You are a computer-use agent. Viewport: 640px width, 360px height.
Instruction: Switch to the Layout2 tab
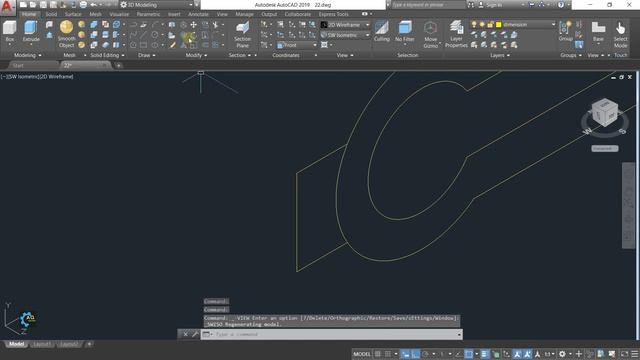pyautogui.click(x=69, y=344)
